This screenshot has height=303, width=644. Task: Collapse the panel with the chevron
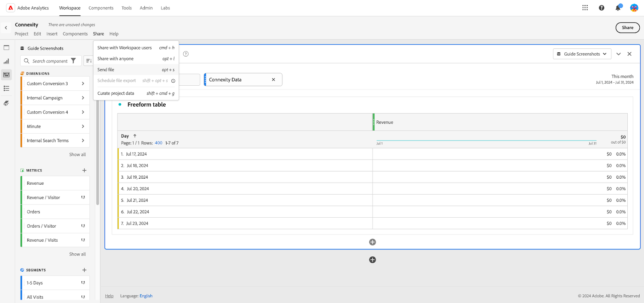(618, 54)
